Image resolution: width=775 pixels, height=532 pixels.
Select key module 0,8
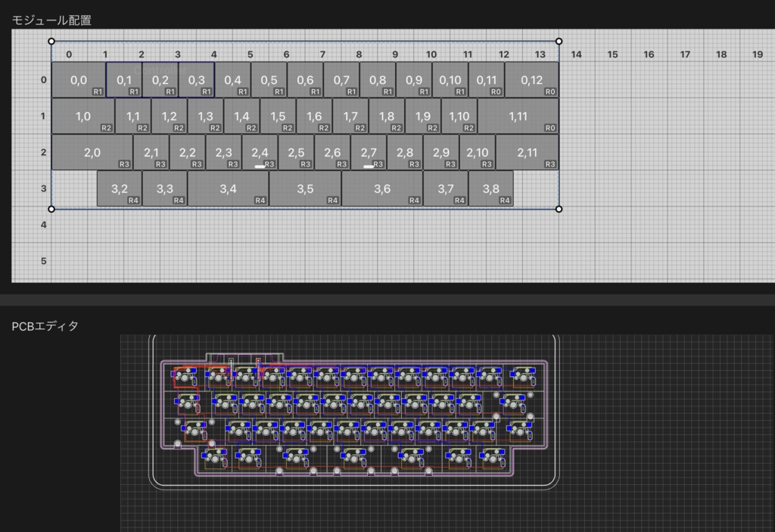(378, 79)
